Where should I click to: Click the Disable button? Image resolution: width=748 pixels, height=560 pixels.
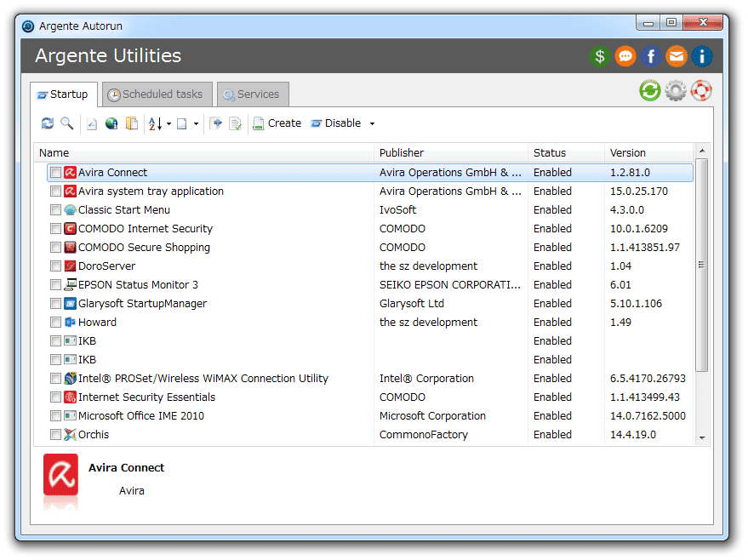click(x=336, y=123)
